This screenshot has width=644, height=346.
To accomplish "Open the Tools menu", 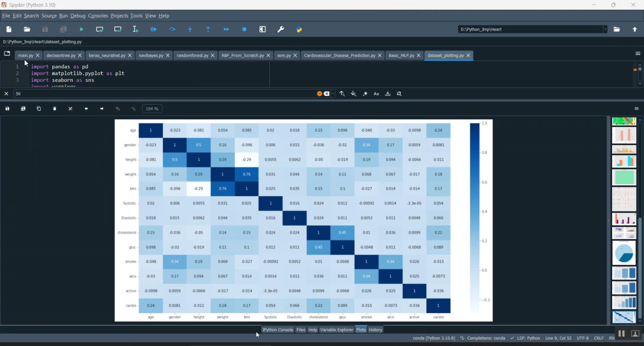I will point(137,16).
